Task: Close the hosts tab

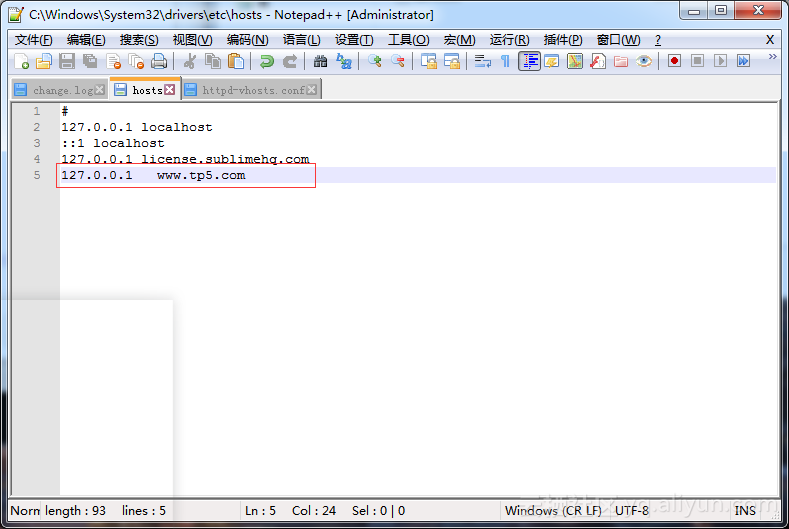Action: click(x=170, y=90)
